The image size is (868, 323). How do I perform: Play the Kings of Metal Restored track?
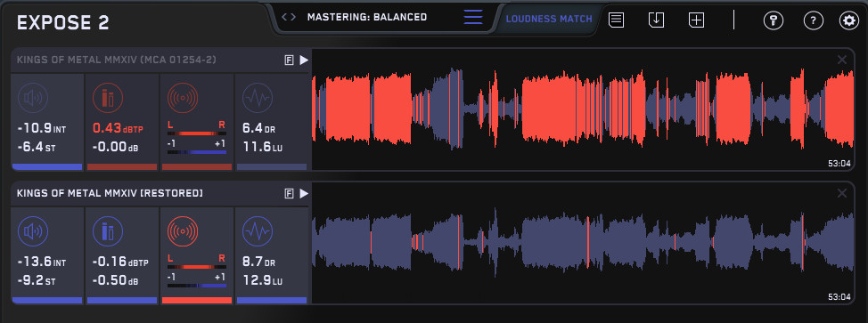pyautogui.click(x=304, y=194)
